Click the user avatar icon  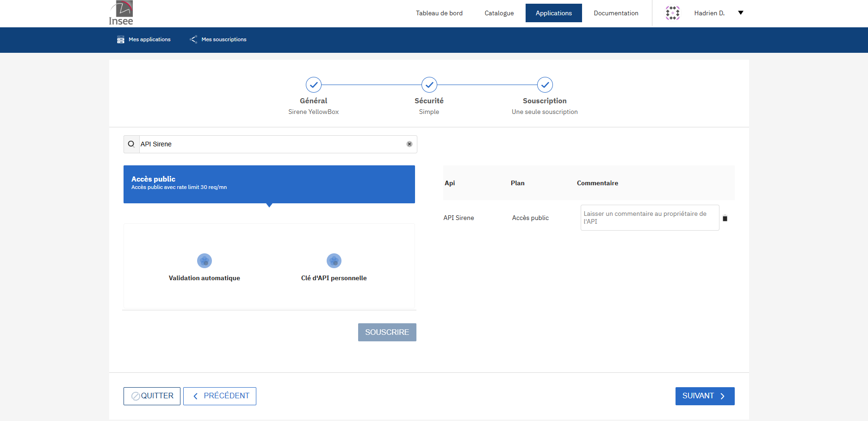coord(672,13)
